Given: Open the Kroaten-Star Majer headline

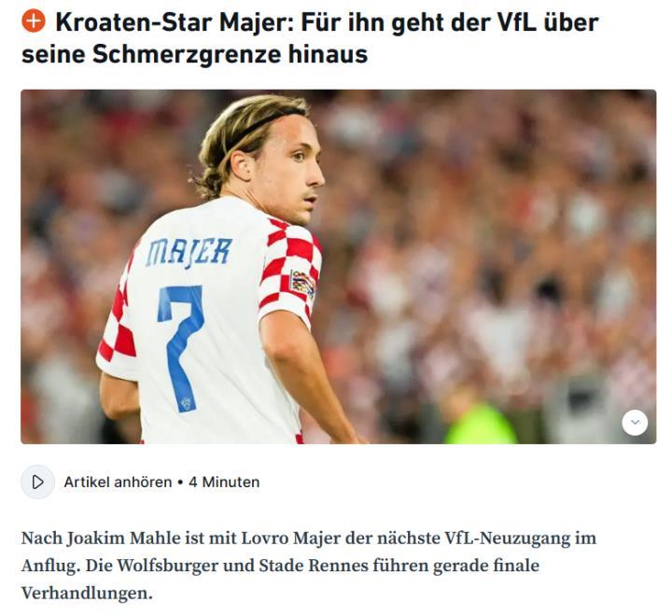Looking at the screenshot, I should (x=310, y=37).
